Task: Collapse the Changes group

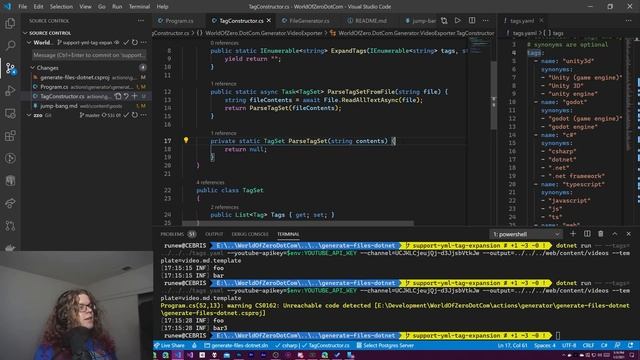Action: [33, 68]
